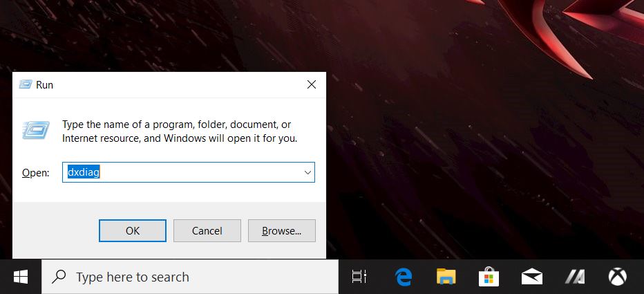Click the magnifier icon in search box
This screenshot has height=294, width=644.
59,277
